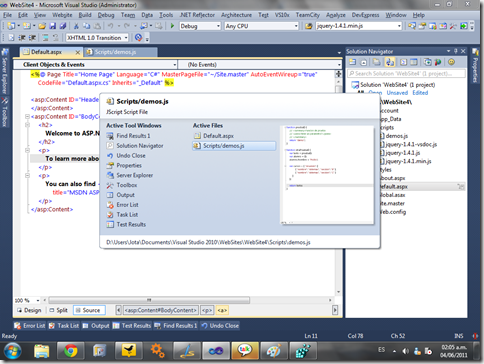This screenshot has width=484, height=364.
Task: Toggle the highlighted sync icon in Solution Navigator
Action: (x=390, y=62)
